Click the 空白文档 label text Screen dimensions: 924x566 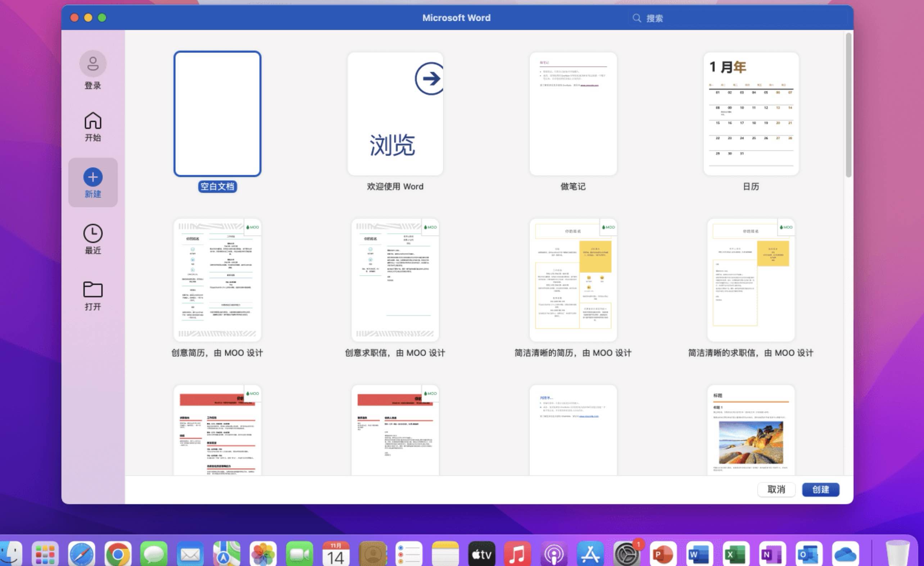tap(217, 186)
